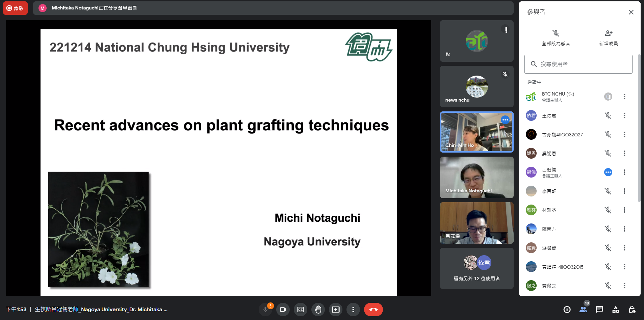Viewport: 644px width, 320px height.
Task: Open the activities panel
Action: (615, 309)
